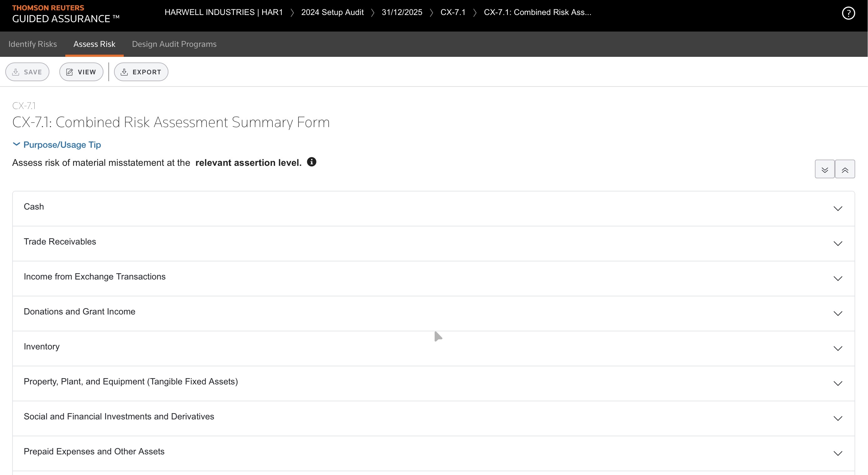This screenshot has width=868, height=475.
Task: Click the help question mark icon
Action: pyautogui.click(x=848, y=13)
